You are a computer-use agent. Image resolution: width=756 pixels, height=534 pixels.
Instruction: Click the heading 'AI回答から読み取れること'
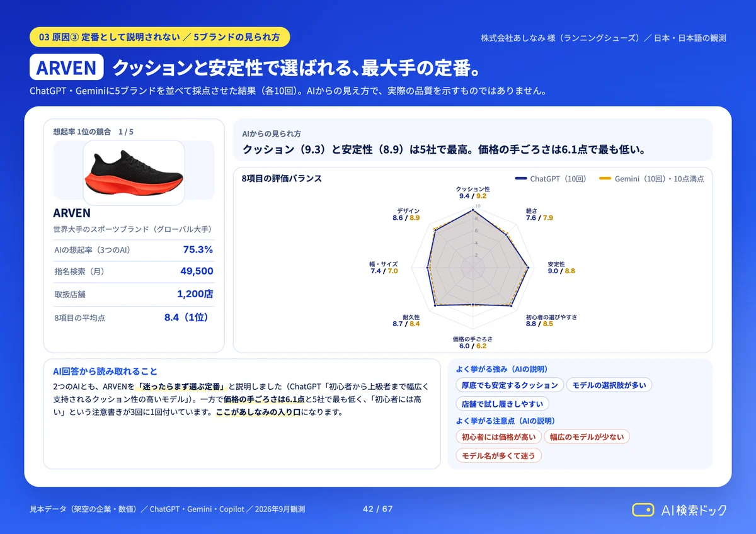[105, 372]
